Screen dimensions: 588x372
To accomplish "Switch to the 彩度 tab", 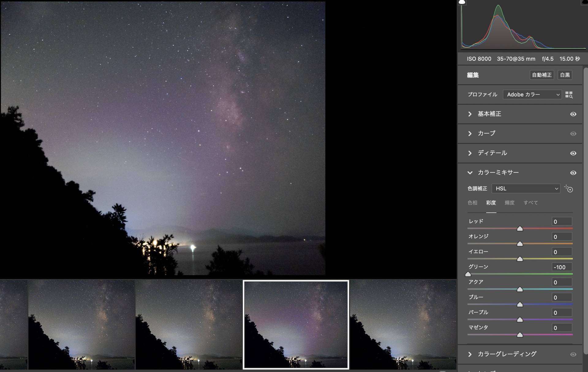I will pos(491,203).
